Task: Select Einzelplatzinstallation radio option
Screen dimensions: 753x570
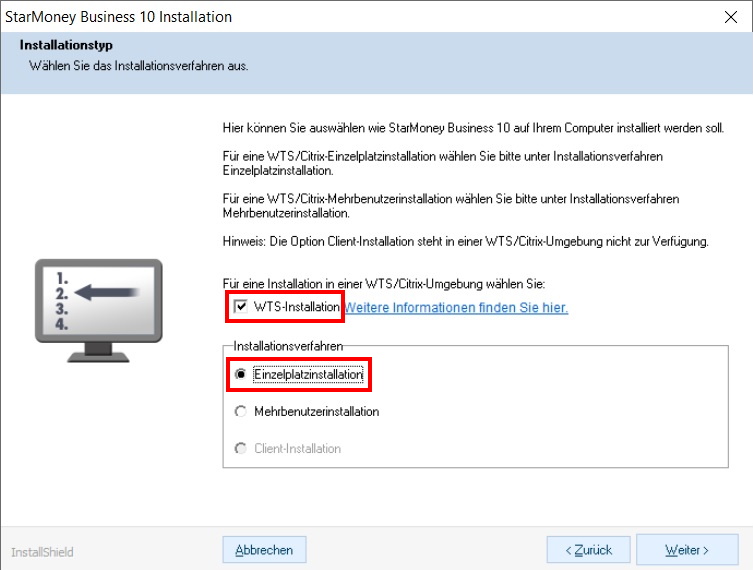Action: 240,374
